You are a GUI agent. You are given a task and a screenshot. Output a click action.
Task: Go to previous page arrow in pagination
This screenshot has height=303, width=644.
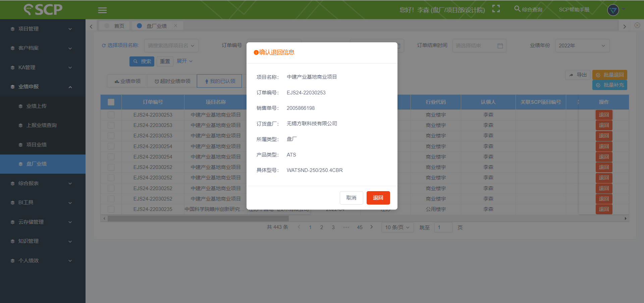tap(299, 227)
